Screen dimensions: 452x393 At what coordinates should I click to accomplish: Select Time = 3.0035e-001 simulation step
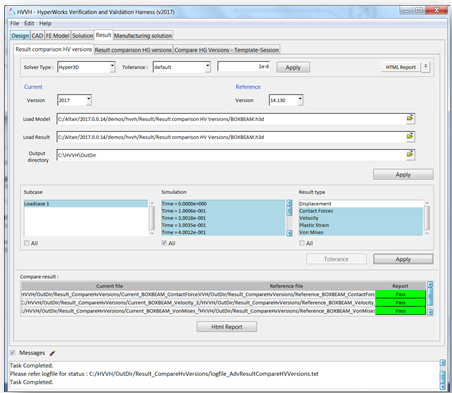[223, 225]
